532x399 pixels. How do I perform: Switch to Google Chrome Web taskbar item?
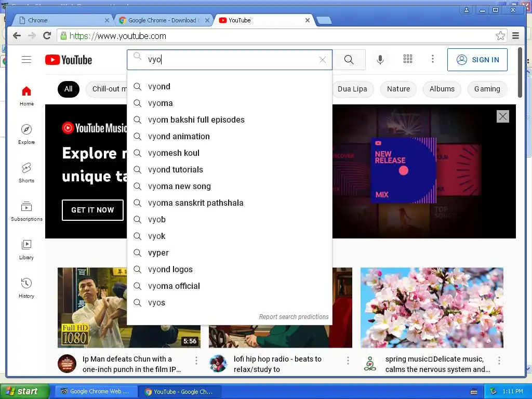pyautogui.click(x=95, y=391)
